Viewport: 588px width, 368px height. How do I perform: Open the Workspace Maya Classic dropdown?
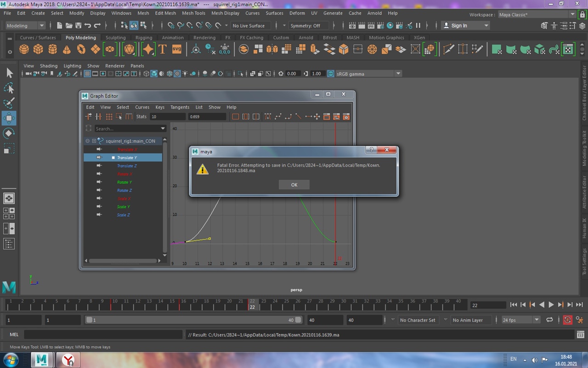coord(537,15)
